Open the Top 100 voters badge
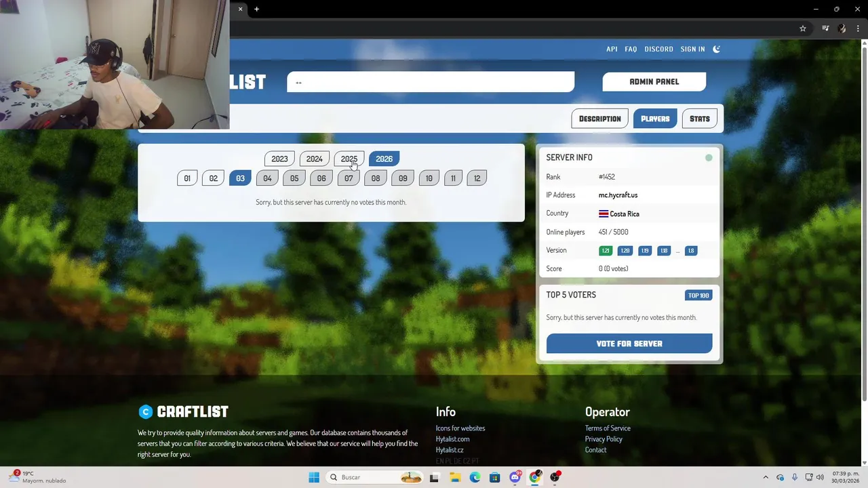Screen dimensions: 868x488 [x=698, y=296]
